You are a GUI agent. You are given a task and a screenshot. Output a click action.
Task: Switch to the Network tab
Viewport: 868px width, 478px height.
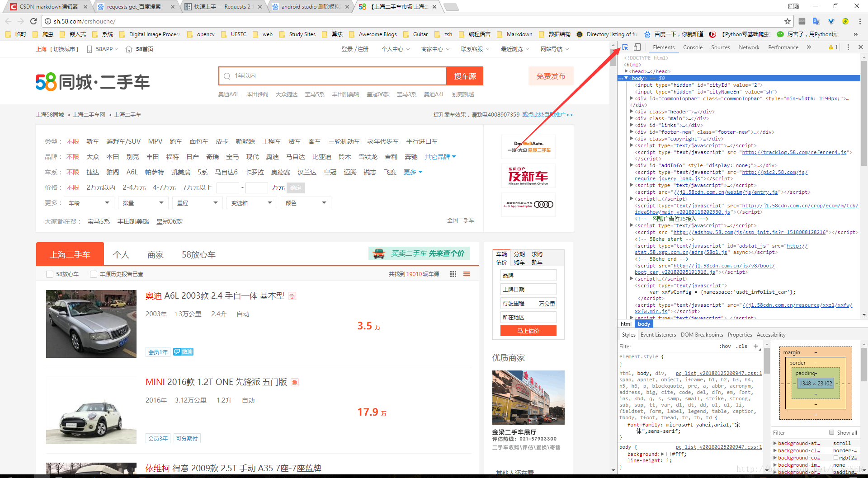(x=749, y=47)
